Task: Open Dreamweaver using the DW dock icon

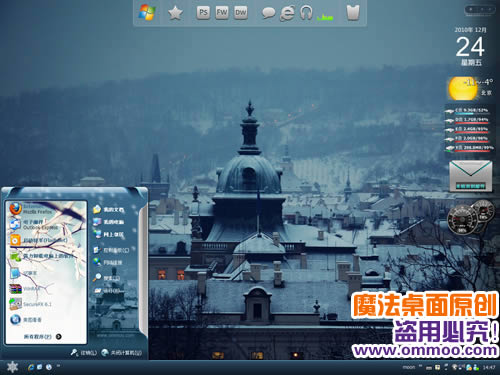Action: coord(240,13)
